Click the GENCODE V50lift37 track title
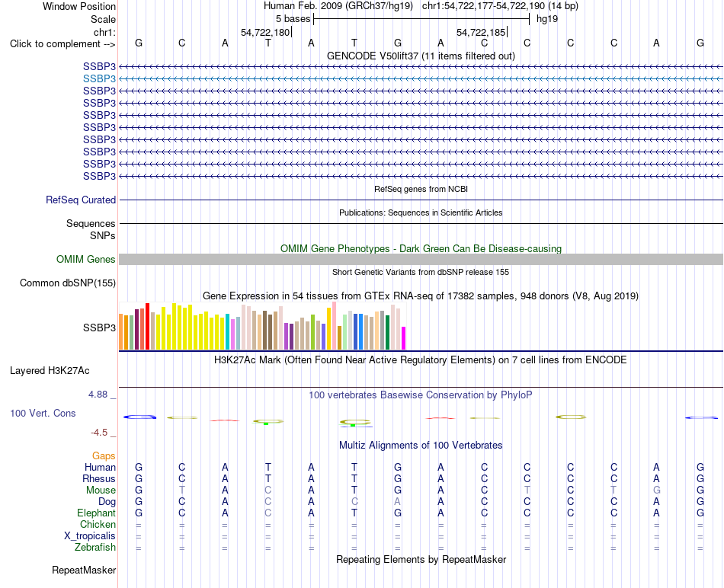The height and width of the screenshot is (588, 724). tap(421, 56)
